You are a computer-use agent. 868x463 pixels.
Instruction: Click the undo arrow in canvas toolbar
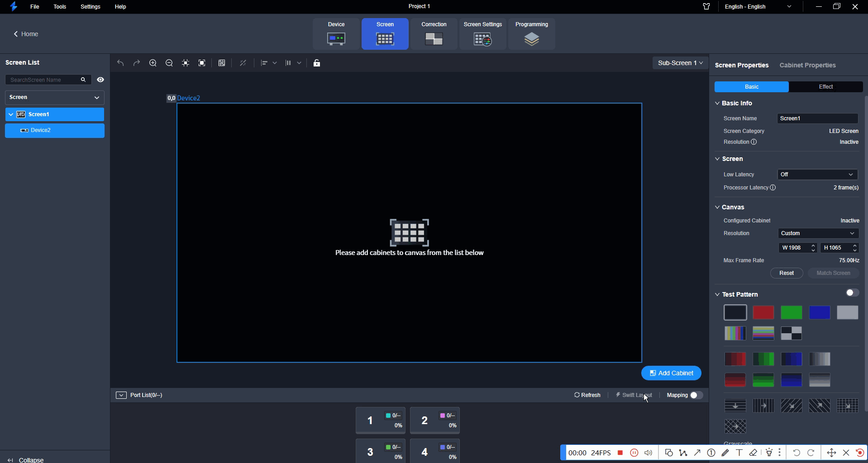(120, 63)
